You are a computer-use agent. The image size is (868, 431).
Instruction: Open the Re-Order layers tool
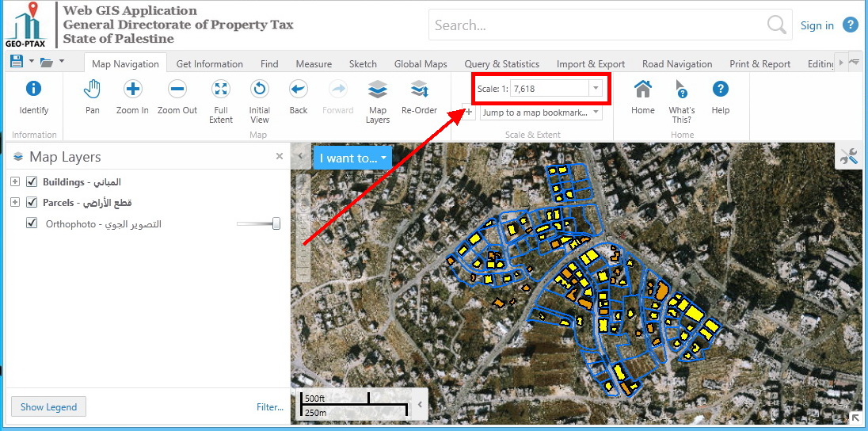point(419,97)
